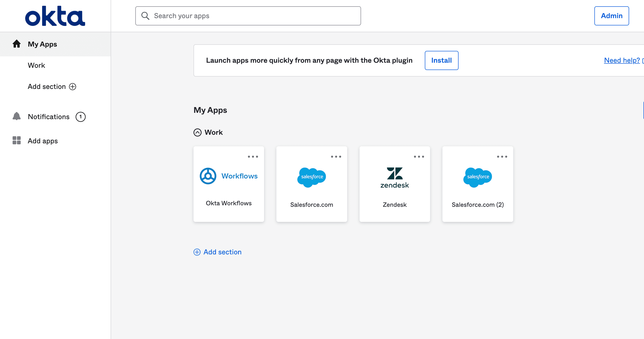
Task: Click the search magnifier icon
Action: [x=145, y=16]
